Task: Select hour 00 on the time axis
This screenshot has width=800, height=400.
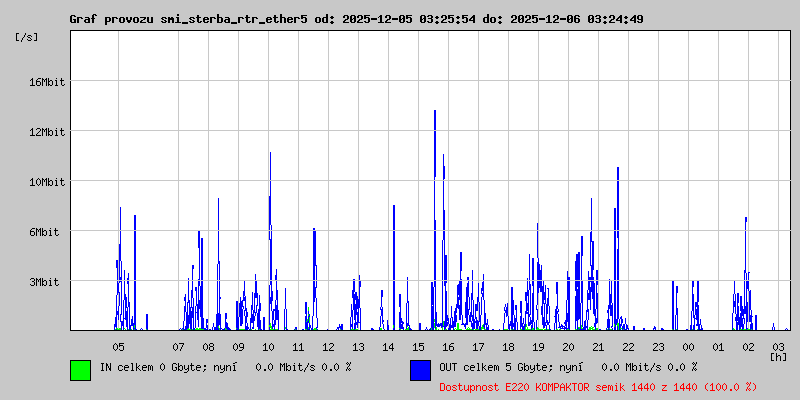Action: [x=688, y=346]
